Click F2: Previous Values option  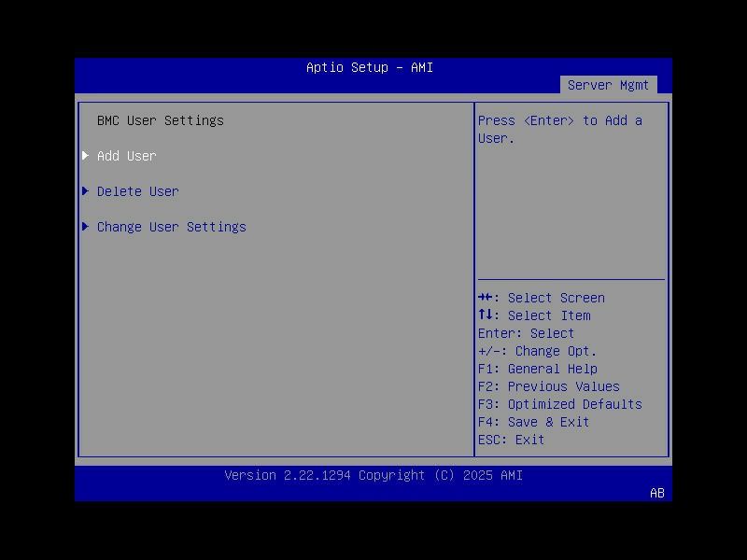(549, 386)
